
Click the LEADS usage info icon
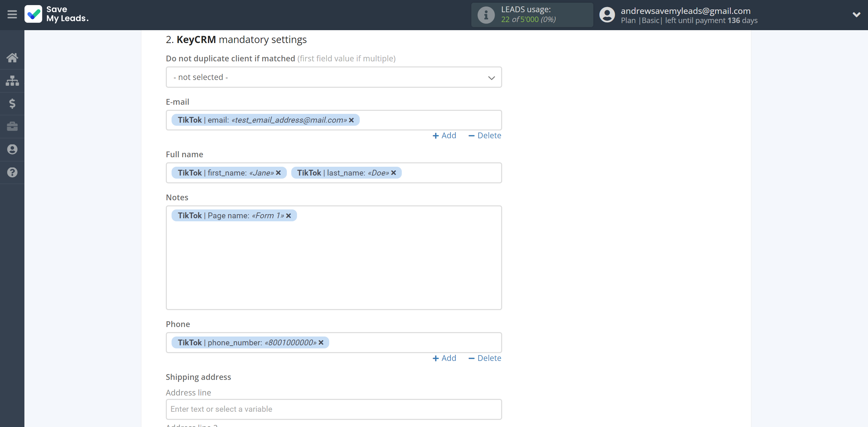click(486, 15)
